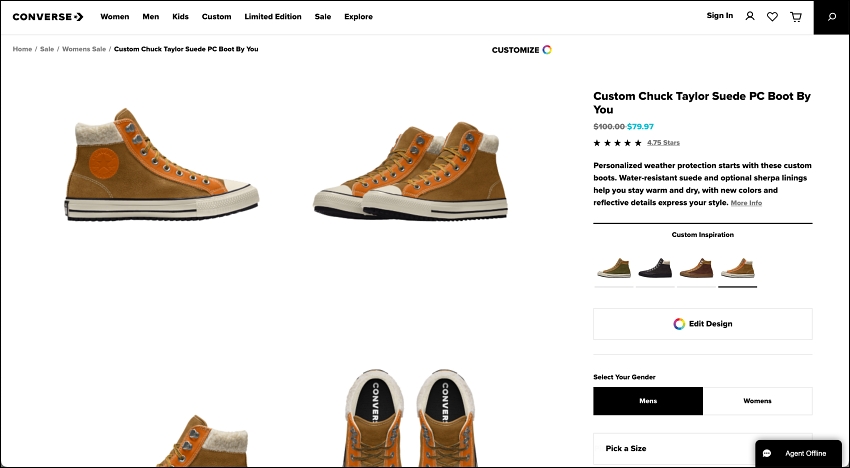Click the current page breadcrumb text
Screen dimensions: 850x468
186,49
